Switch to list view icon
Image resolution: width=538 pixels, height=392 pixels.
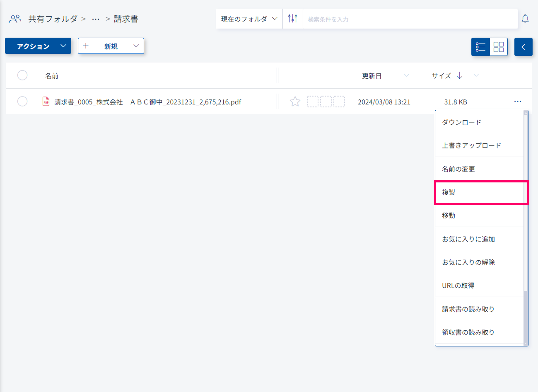coord(480,47)
